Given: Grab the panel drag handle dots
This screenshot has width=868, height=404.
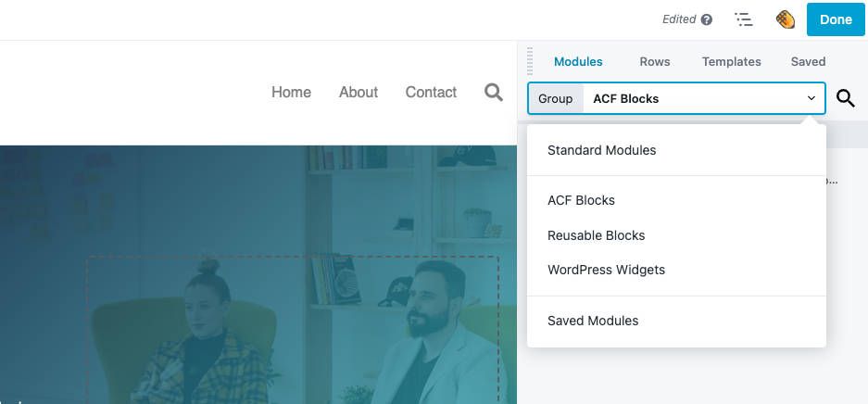Looking at the screenshot, I should tap(531, 61).
